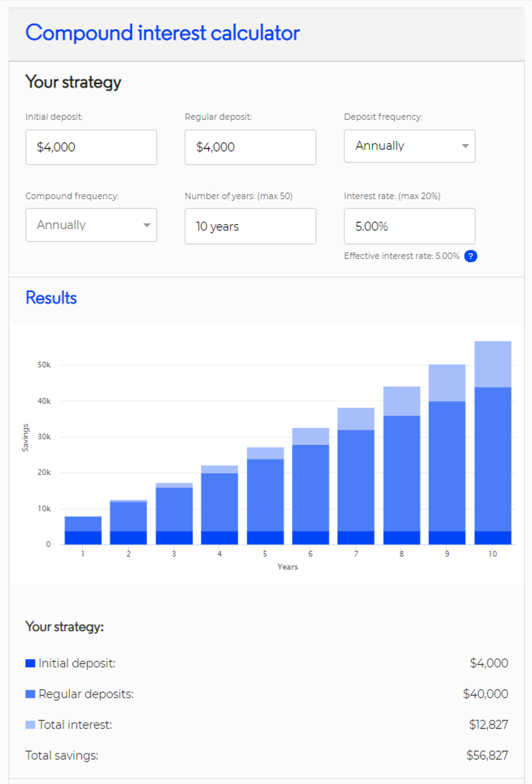The width and height of the screenshot is (532, 784).
Task: Click the Deposit frequency: label
Action: [x=383, y=117]
